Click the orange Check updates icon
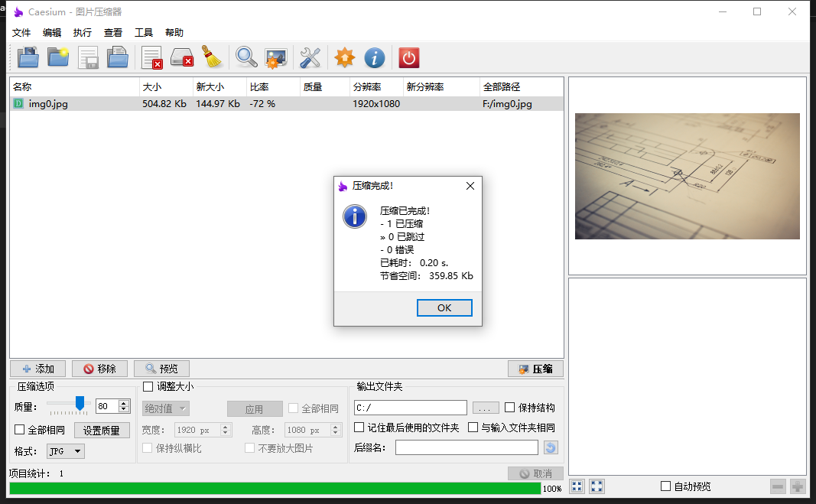Viewport: 816px width, 504px height. pos(344,57)
